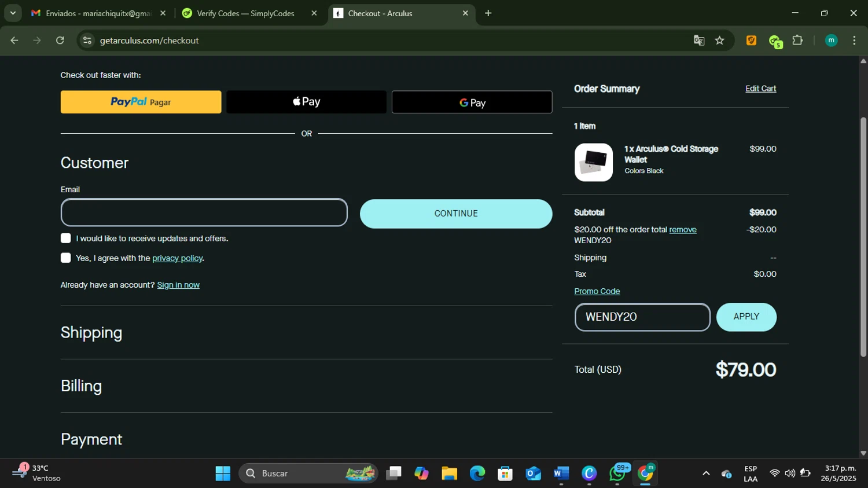
Task: Open Outlook from taskbar
Action: (x=533, y=474)
